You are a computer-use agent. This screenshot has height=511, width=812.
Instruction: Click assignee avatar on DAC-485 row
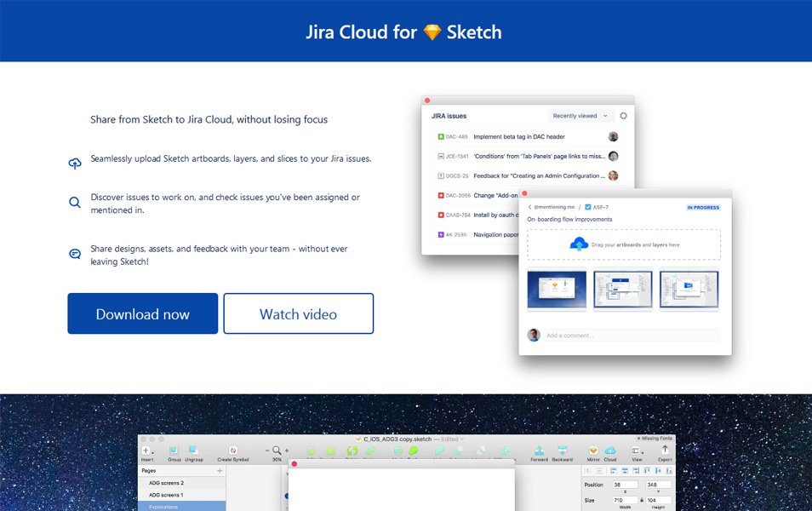[x=613, y=136]
